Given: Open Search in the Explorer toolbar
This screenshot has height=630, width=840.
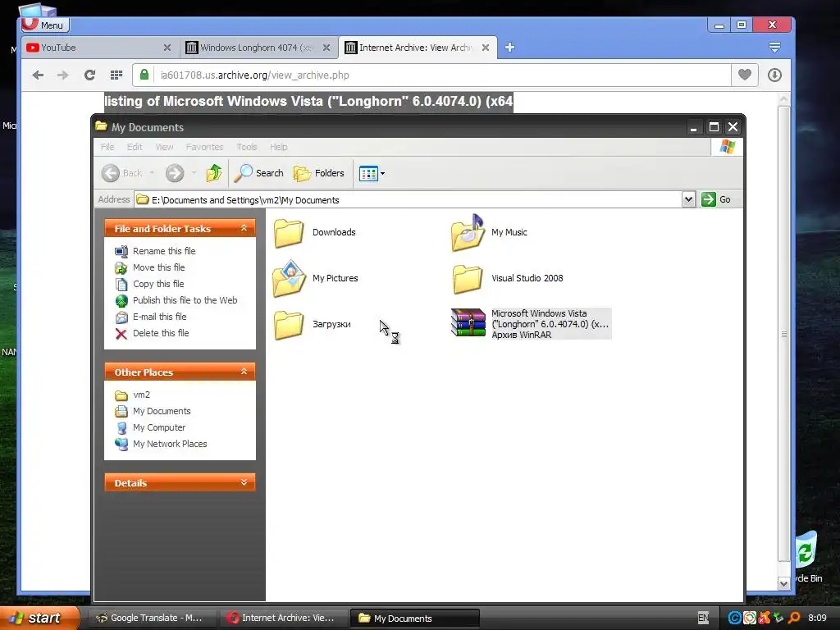Looking at the screenshot, I should point(259,173).
